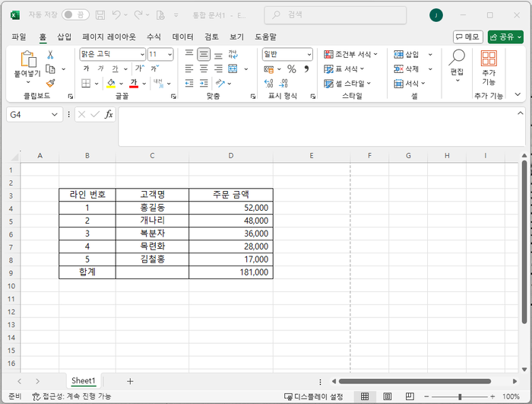The height and width of the screenshot is (404, 532).
Task: Decrease font size icon
Action: (155, 68)
